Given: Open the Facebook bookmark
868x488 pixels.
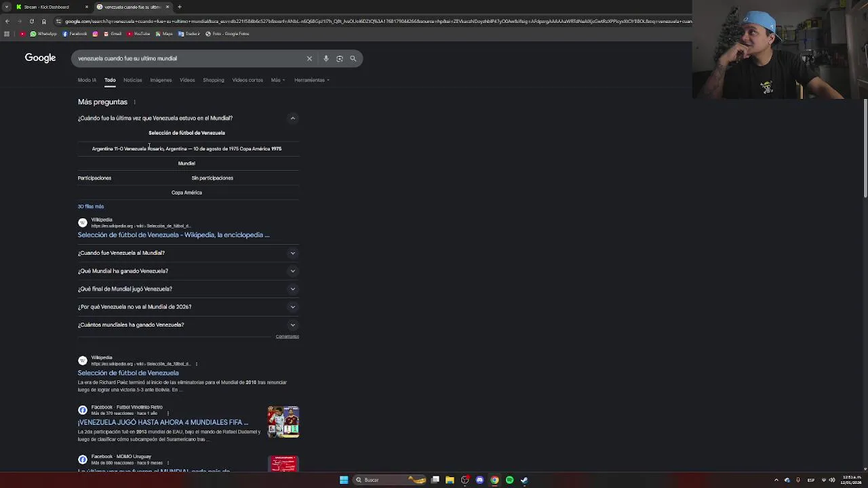Looking at the screenshot, I should (x=75, y=34).
